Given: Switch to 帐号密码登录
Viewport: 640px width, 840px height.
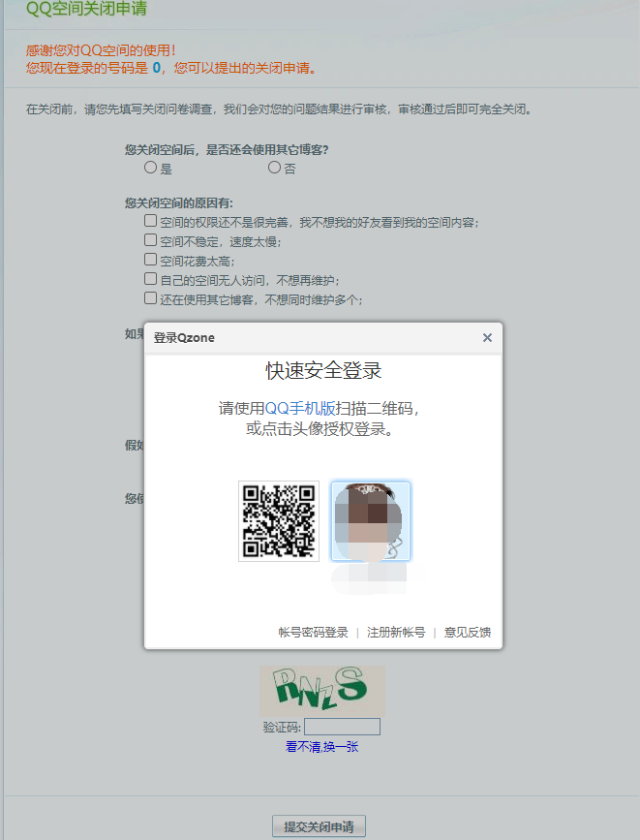Looking at the screenshot, I should [313, 633].
